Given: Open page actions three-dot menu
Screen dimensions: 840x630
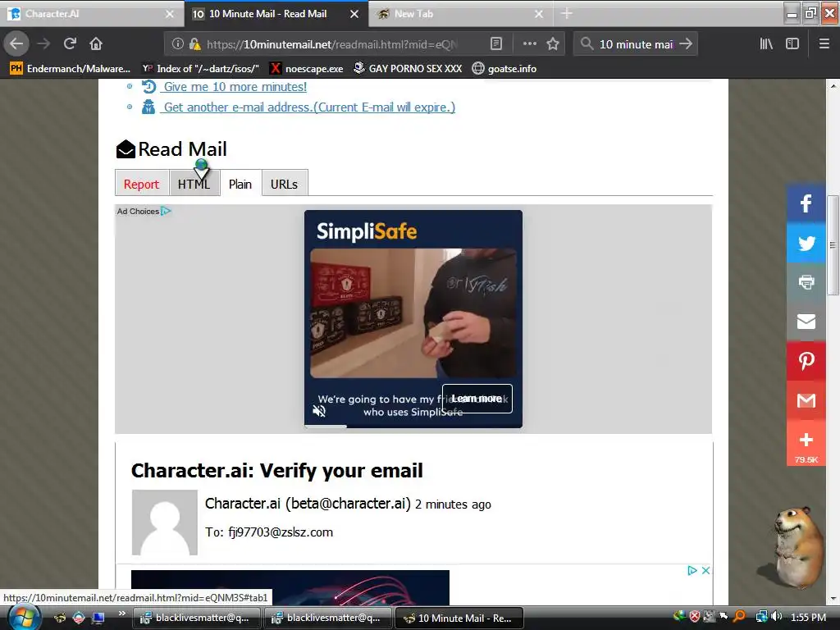Looking at the screenshot, I should 529,44.
